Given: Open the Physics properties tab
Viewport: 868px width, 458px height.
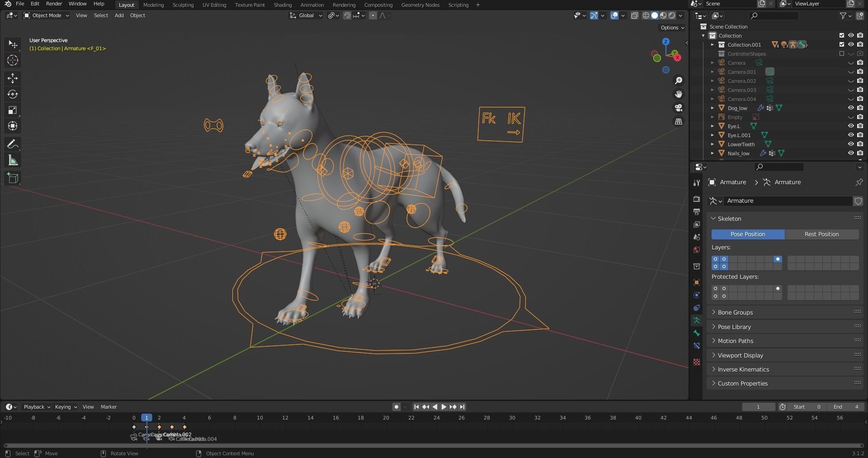Looking at the screenshot, I should pyautogui.click(x=697, y=295).
